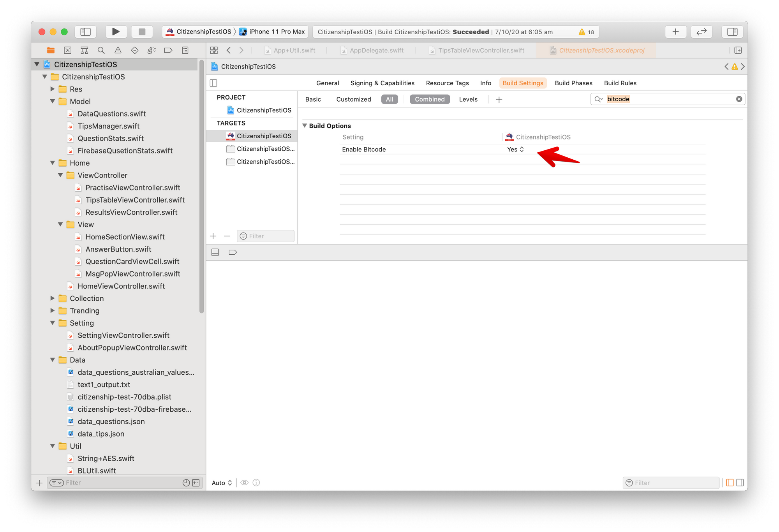Remove the selected target
This screenshot has height=532, width=779.
[x=227, y=236]
